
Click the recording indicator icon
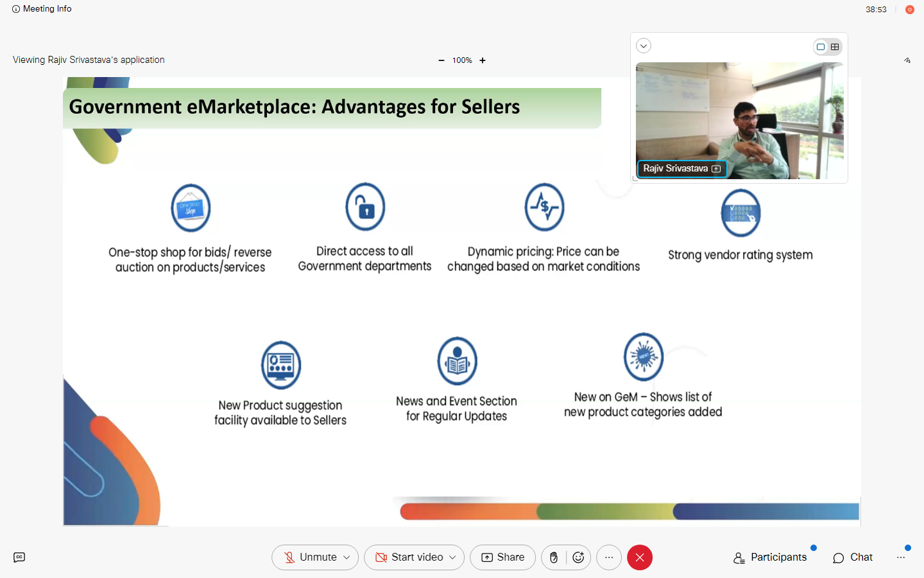point(909,10)
